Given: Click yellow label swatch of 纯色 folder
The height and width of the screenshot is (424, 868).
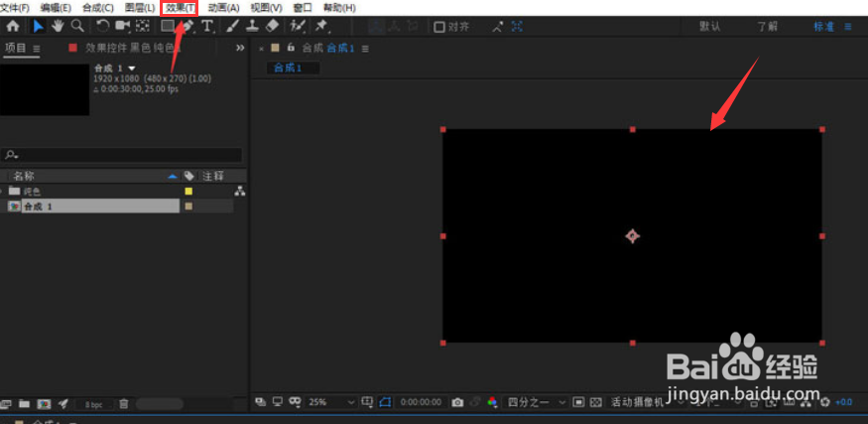Looking at the screenshot, I should click(x=188, y=192).
